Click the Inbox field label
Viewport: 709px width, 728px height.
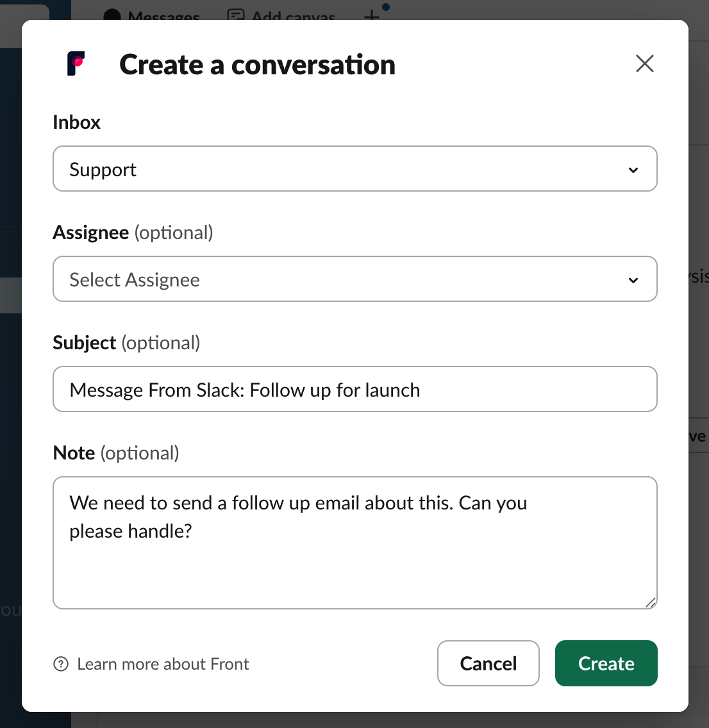coord(76,122)
